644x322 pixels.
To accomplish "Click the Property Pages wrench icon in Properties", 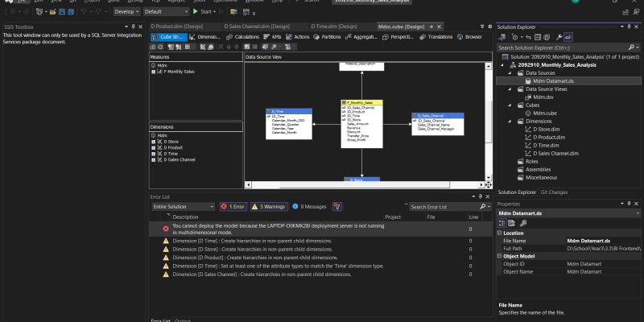I will [x=522, y=223].
